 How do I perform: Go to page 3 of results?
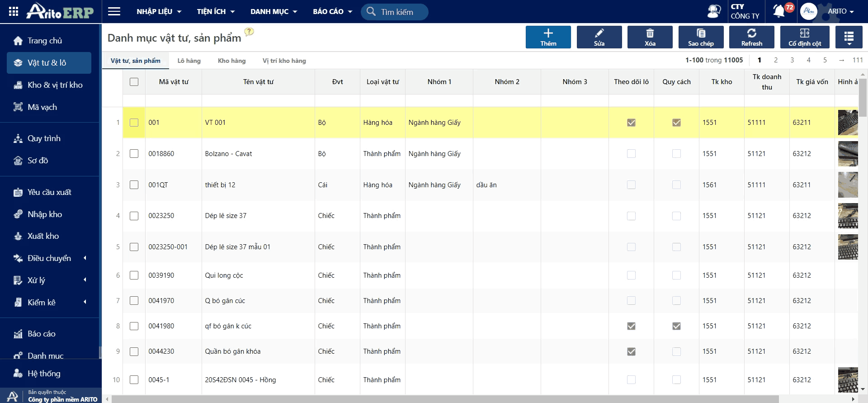(x=792, y=60)
